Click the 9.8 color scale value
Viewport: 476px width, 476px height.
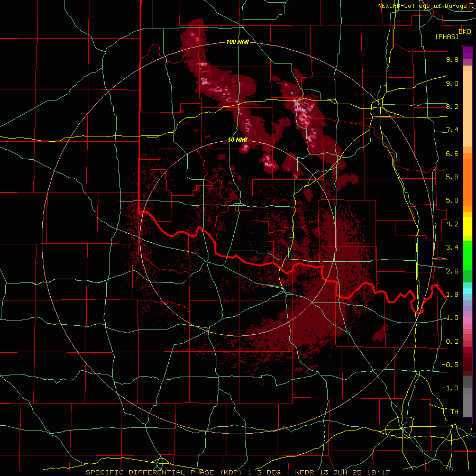[452, 59]
